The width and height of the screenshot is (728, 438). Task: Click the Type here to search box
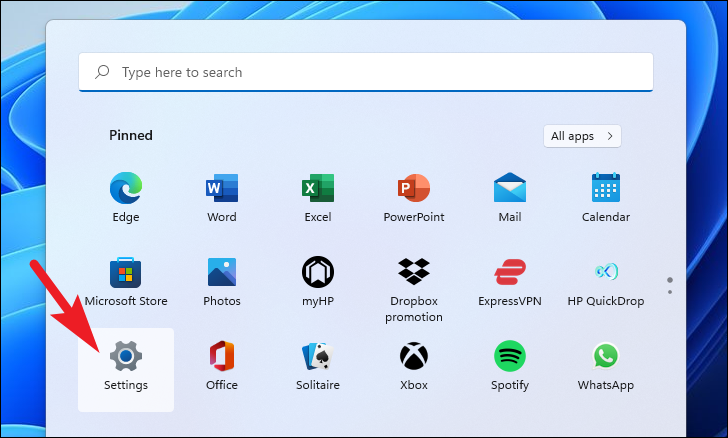(366, 72)
